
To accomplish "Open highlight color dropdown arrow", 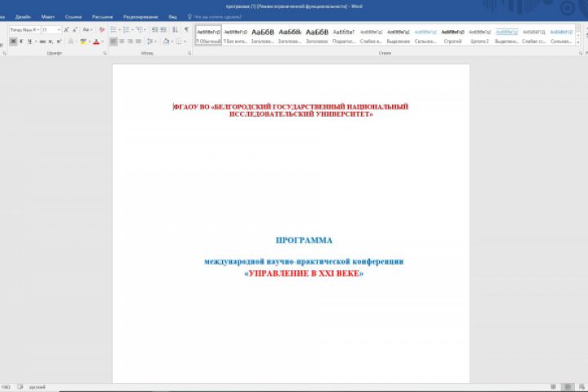I will (x=89, y=42).
